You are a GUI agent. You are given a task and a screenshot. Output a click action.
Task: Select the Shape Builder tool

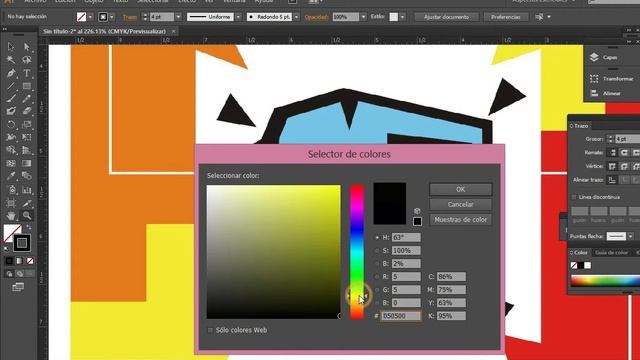point(11,150)
